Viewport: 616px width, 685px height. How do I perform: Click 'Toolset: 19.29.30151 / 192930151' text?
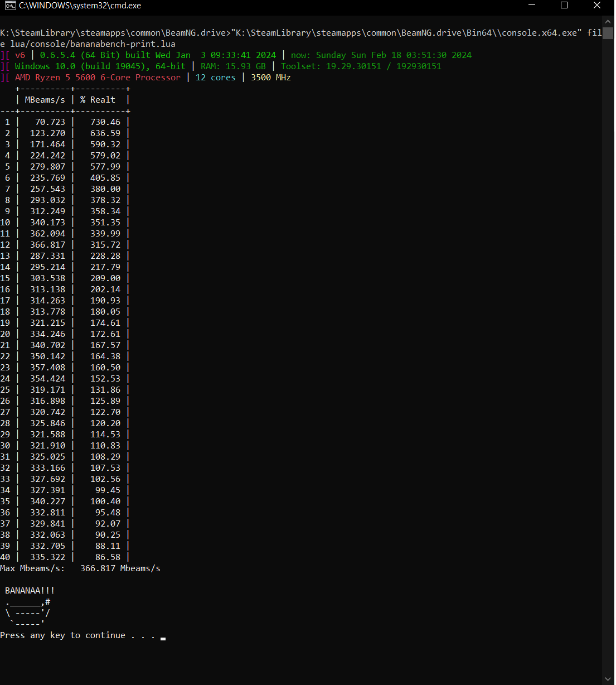[x=361, y=66]
